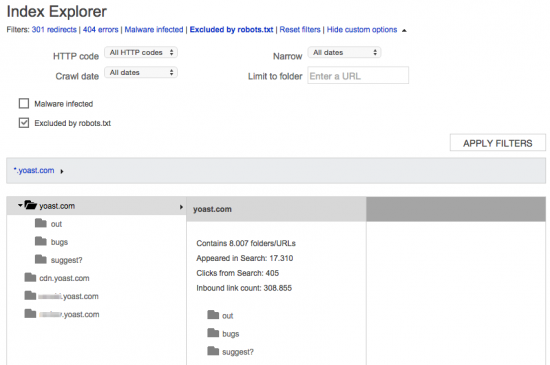Screen dimensions: 550x365
Task: Click 'Contains 8.007 folders/URLs' text
Action: (246, 243)
